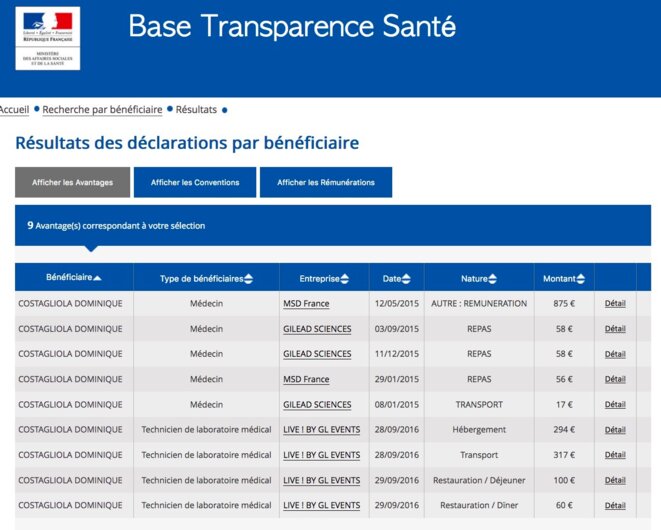Click the Résultats breadcrumb item
This screenshot has height=530, width=661.
click(196, 110)
